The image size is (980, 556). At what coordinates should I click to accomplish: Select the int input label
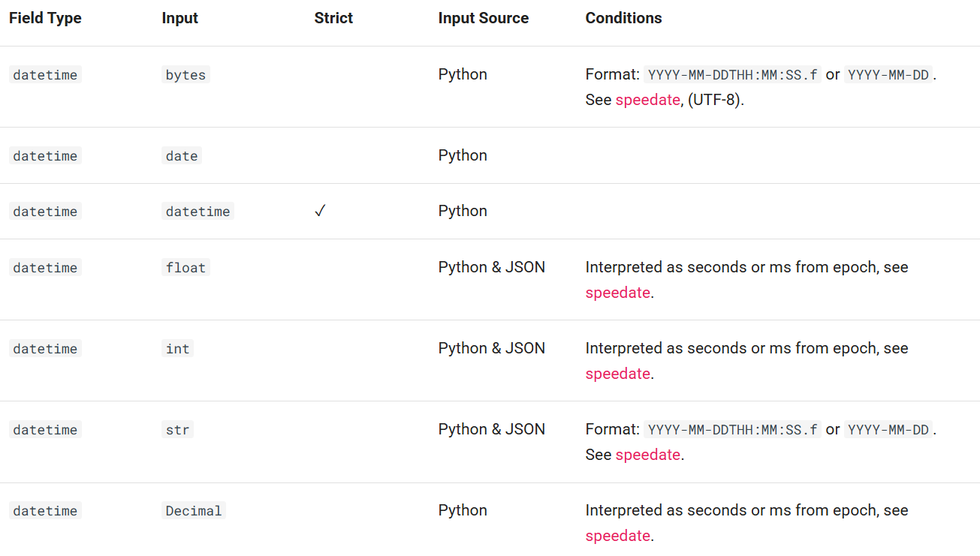[177, 348]
